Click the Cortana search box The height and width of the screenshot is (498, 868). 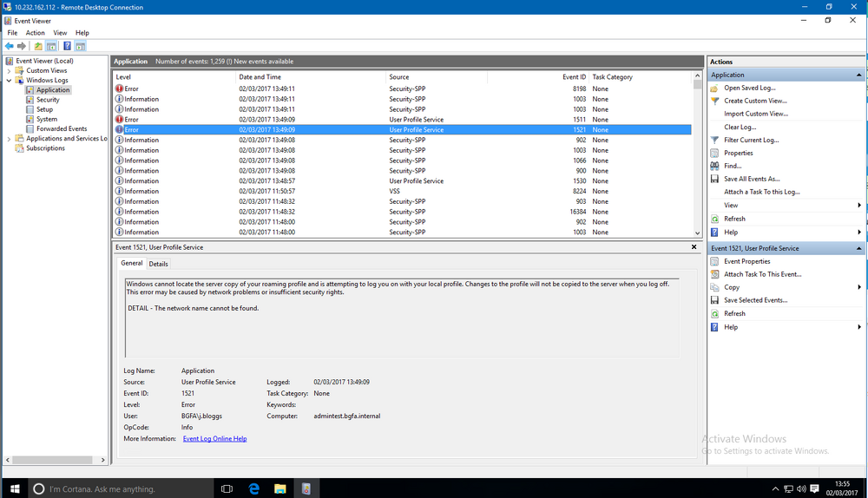pyautogui.click(x=121, y=488)
